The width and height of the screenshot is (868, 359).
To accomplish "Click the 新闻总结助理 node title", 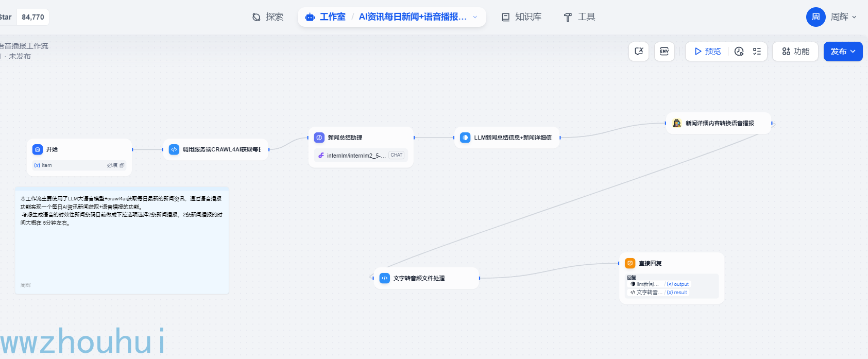I will [345, 138].
